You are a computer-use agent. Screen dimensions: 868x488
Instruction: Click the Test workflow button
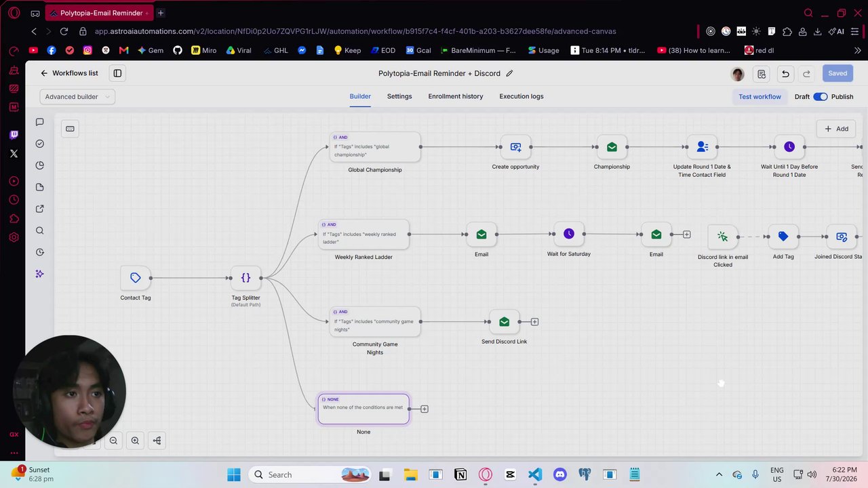pos(759,97)
